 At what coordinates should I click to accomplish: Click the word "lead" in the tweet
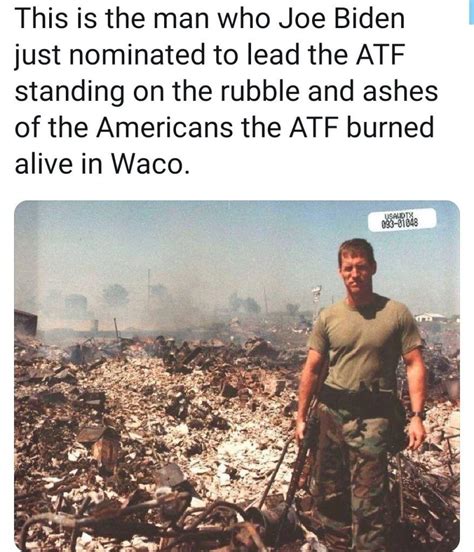click(x=274, y=55)
